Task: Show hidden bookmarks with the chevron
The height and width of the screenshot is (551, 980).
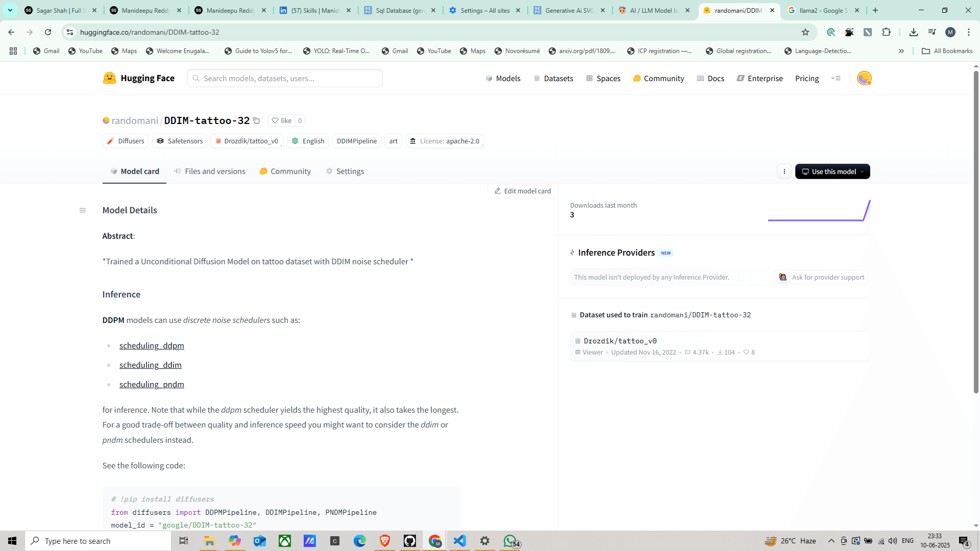Action: pyautogui.click(x=901, y=51)
